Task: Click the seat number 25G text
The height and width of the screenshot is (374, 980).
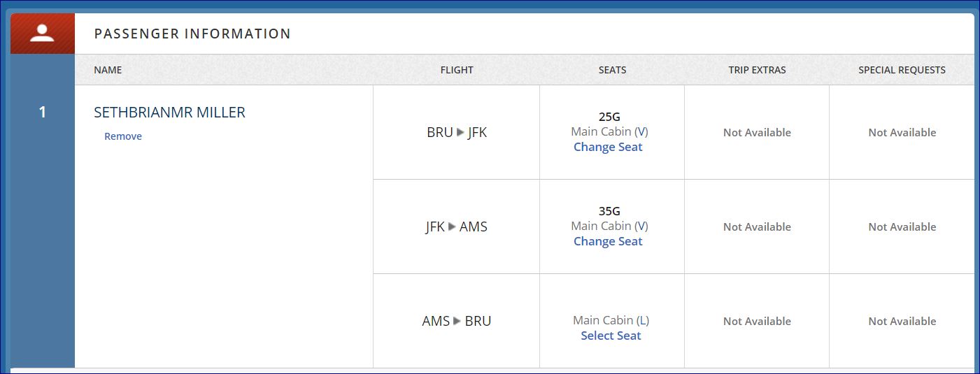Action: tap(609, 117)
